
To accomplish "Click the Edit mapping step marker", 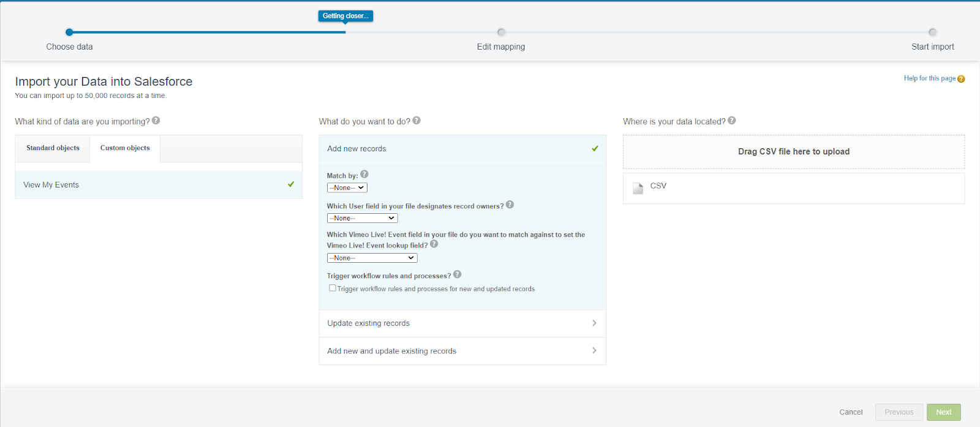I will (x=501, y=32).
